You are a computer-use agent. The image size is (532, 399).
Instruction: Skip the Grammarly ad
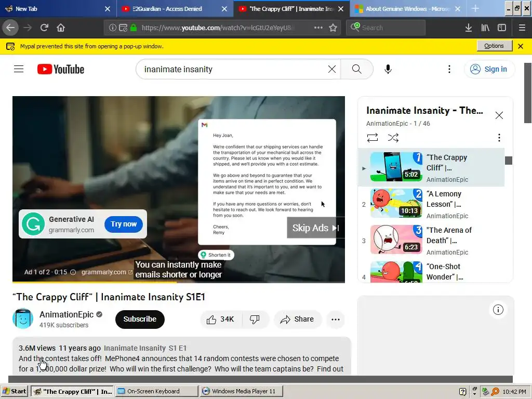click(315, 228)
